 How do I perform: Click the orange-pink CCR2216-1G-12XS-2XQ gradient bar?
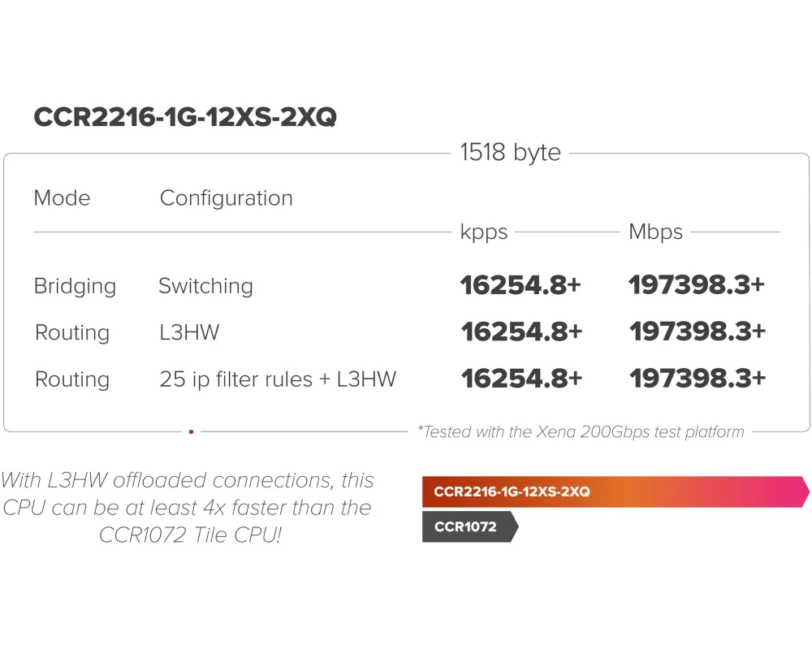[x=615, y=492]
